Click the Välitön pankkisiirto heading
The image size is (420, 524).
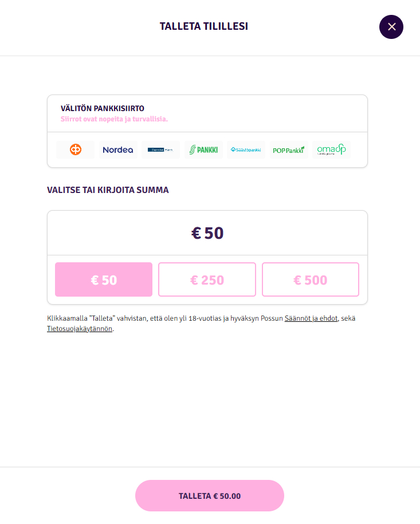click(102, 108)
